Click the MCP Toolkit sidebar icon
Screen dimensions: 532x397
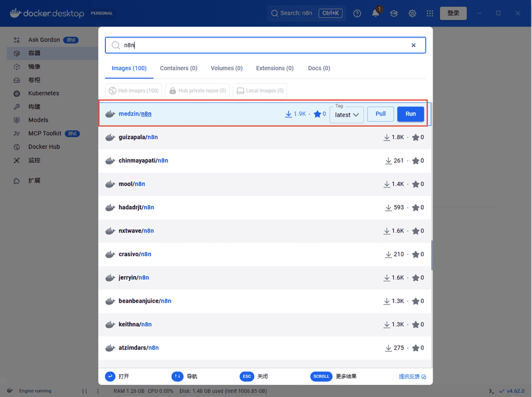17,134
